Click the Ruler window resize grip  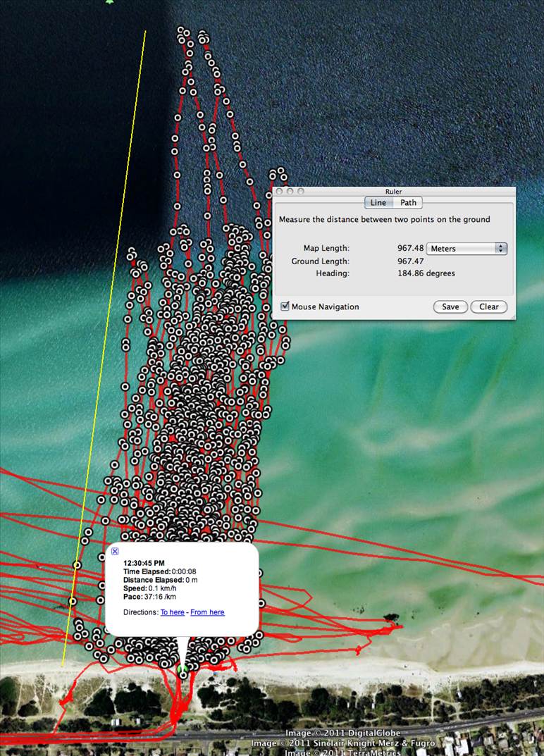511,315
